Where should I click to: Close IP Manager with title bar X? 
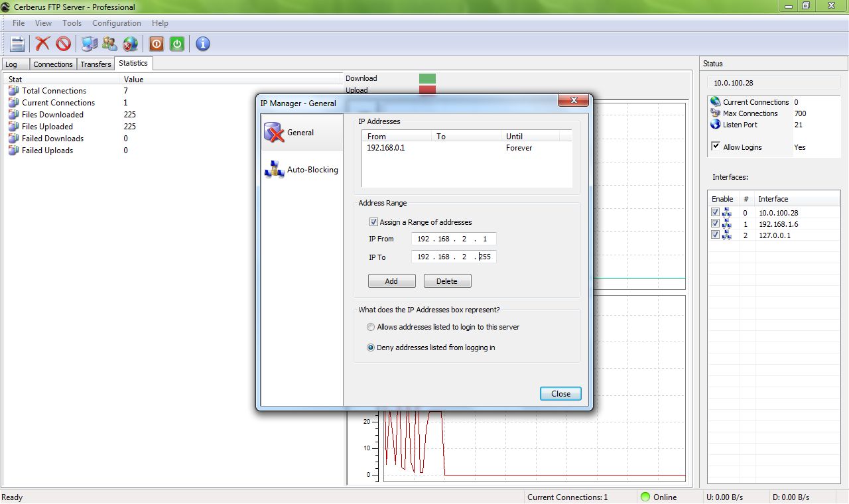click(573, 101)
